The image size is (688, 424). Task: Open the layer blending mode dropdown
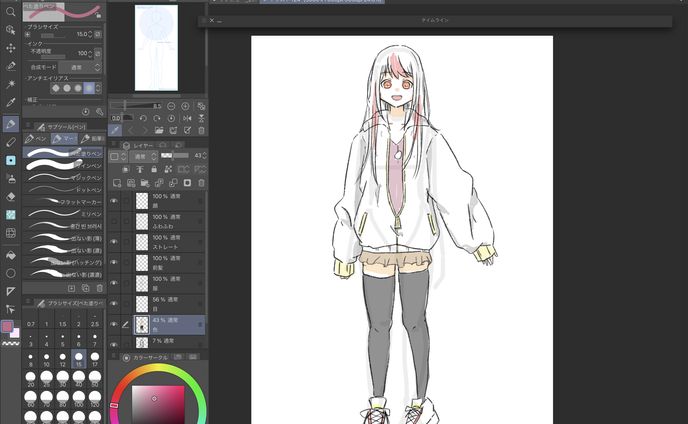point(143,156)
